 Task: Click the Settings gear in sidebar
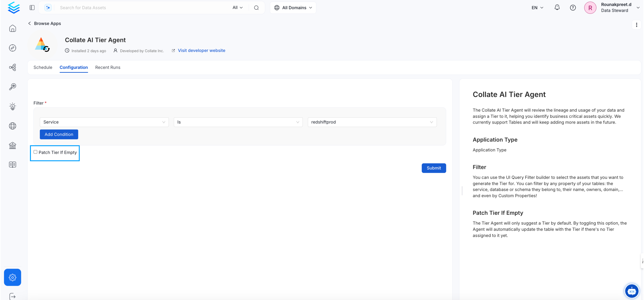(12, 277)
